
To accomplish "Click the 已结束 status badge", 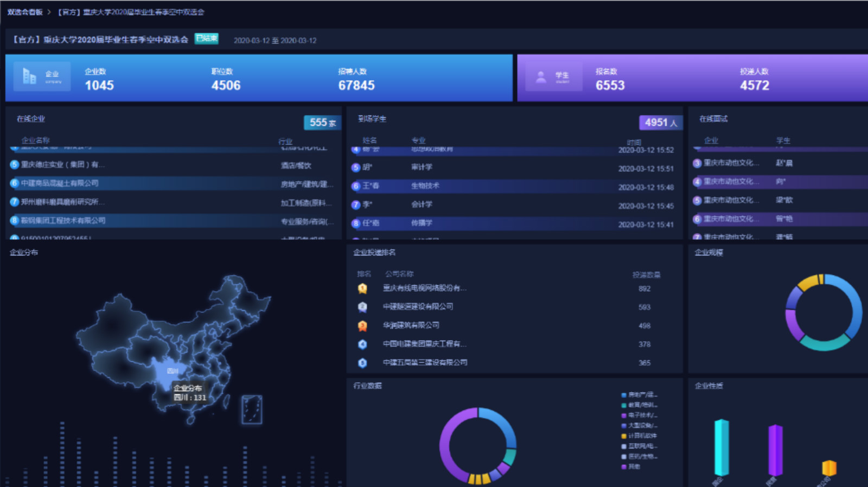I will [207, 39].
